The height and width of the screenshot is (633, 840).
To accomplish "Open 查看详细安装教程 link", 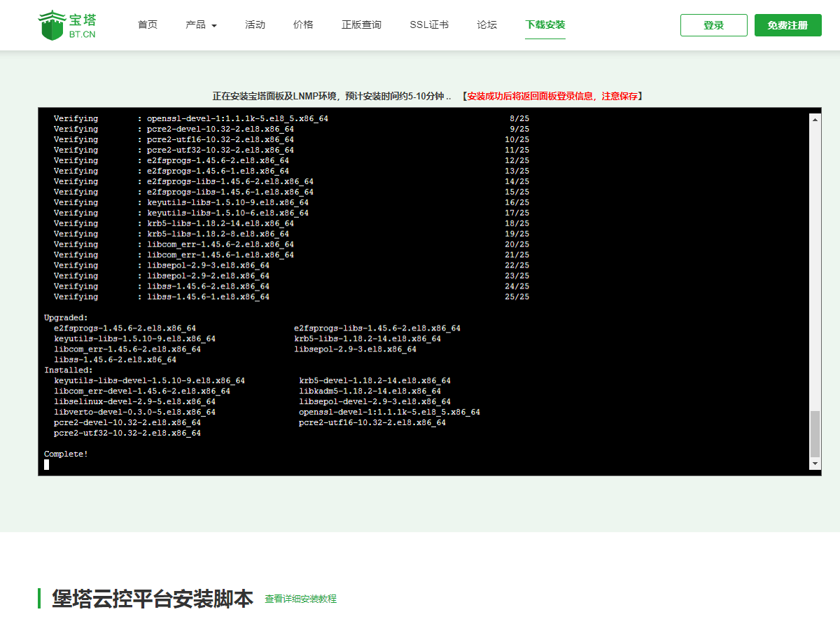I will click(300, 599).
